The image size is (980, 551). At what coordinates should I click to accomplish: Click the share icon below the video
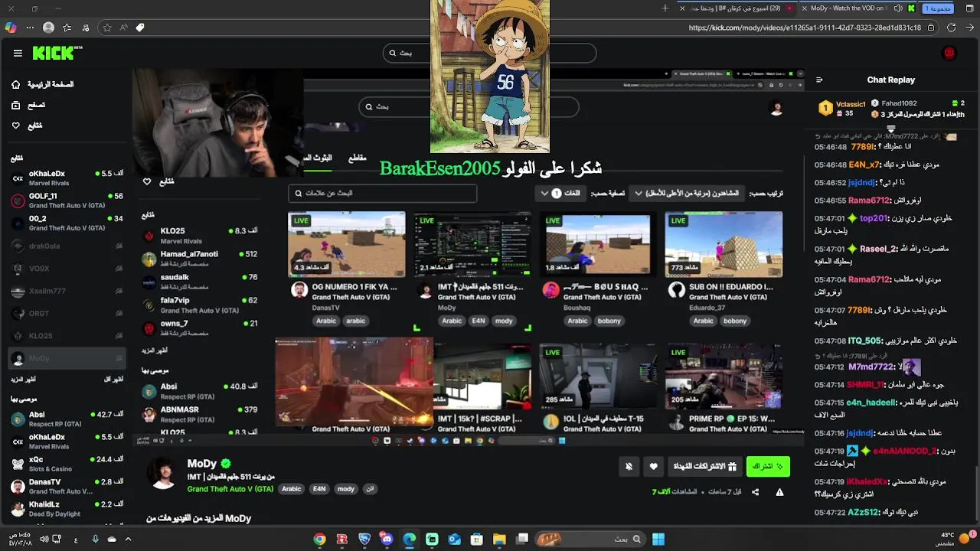pyautogui.click(x=755, y=492)
